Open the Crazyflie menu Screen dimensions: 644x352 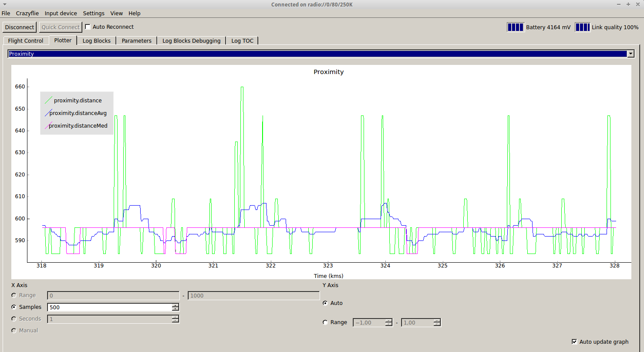pyautogui.click(x=27, y=14)
